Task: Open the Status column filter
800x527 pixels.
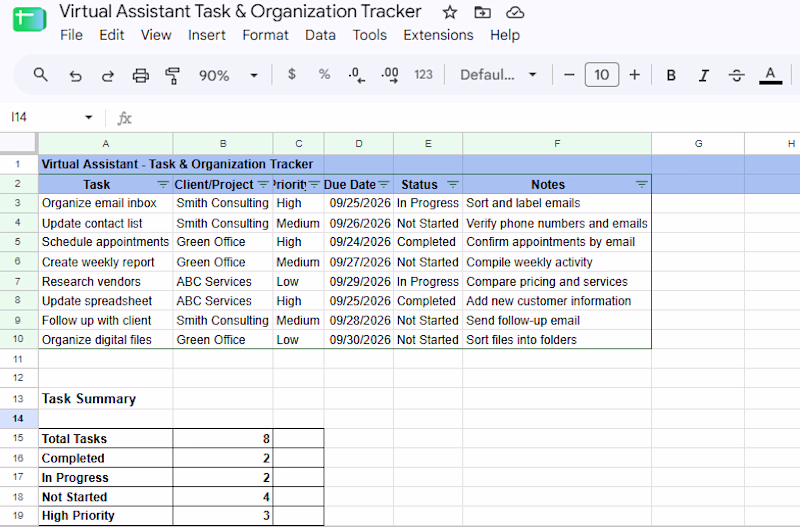Action: [453, 184]
